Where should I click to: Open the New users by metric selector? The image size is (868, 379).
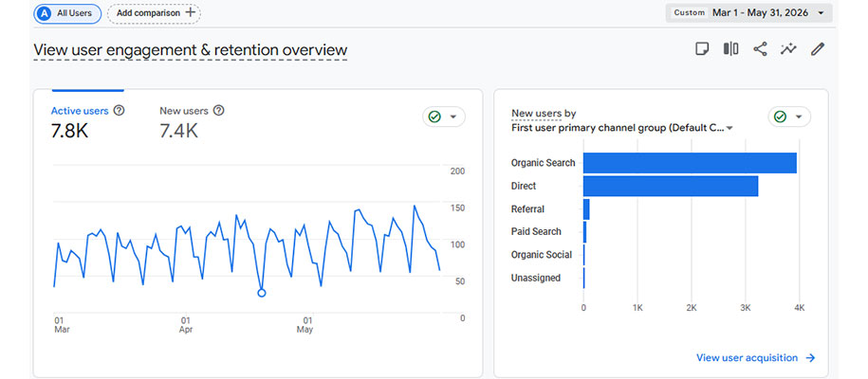pyautogui.click(x=544, y=114)
